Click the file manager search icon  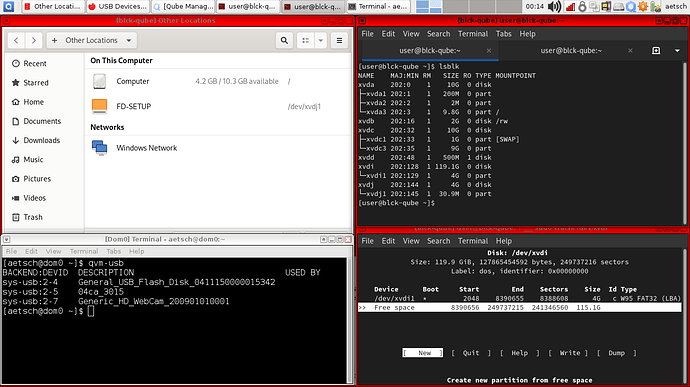click(x=284, y=40)
